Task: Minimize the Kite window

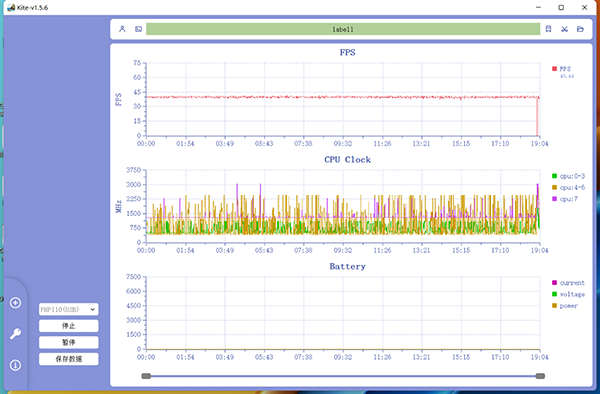Action: coord(538,8)
